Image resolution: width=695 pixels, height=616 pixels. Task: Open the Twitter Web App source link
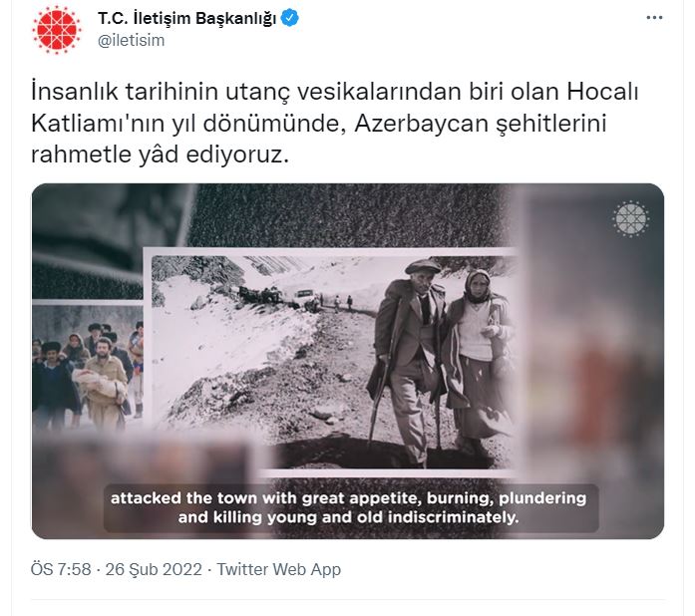tap(279, 569)
